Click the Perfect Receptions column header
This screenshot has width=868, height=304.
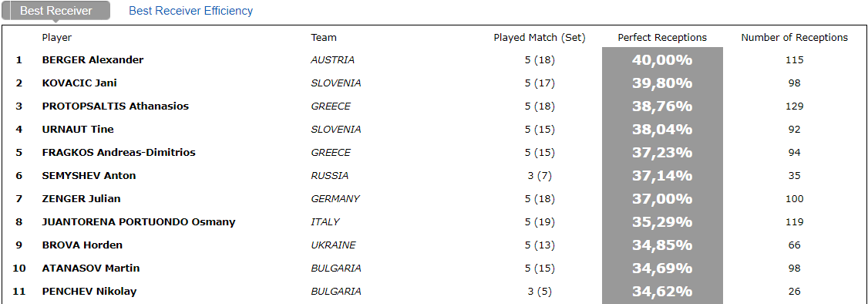662,38
